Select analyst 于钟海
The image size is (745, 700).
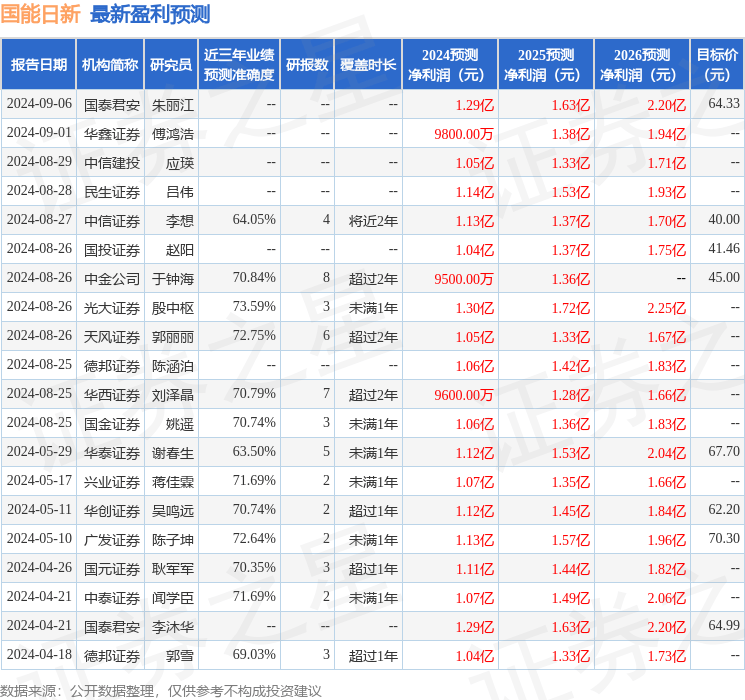point(172,279)
